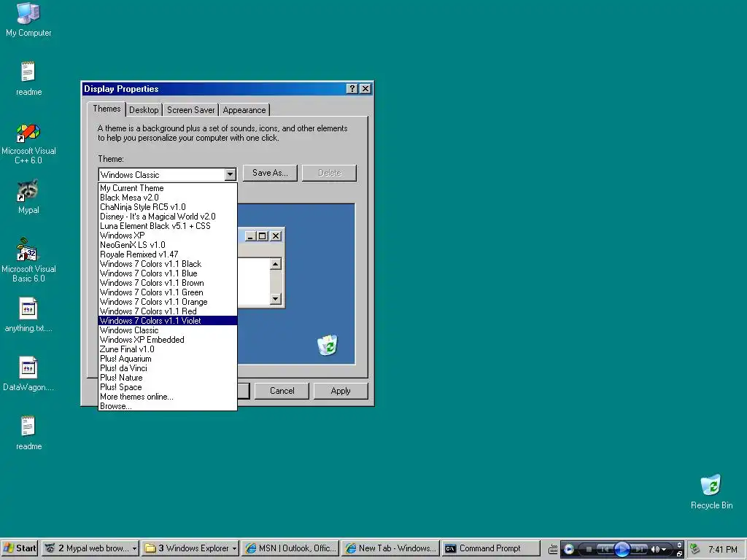Choose Royale Remixed v1.47 theme
Viewport: 747px width, 560px height.
(168, 254)
